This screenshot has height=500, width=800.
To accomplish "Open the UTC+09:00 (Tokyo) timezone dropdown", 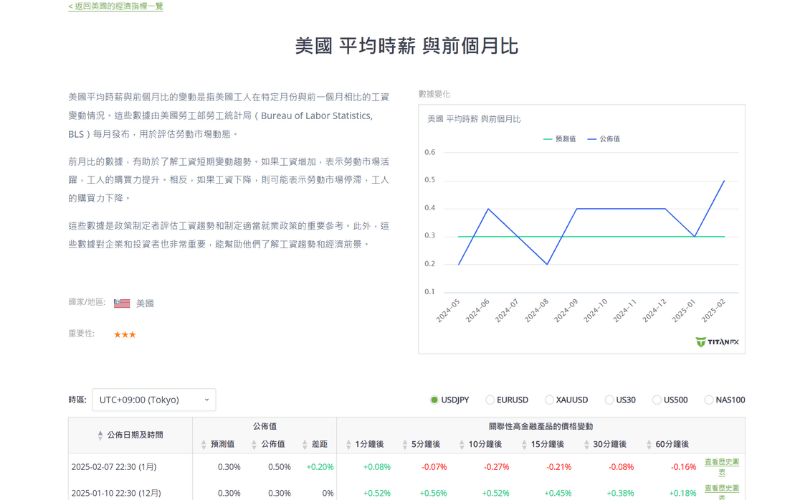I will tap(154, 400).
